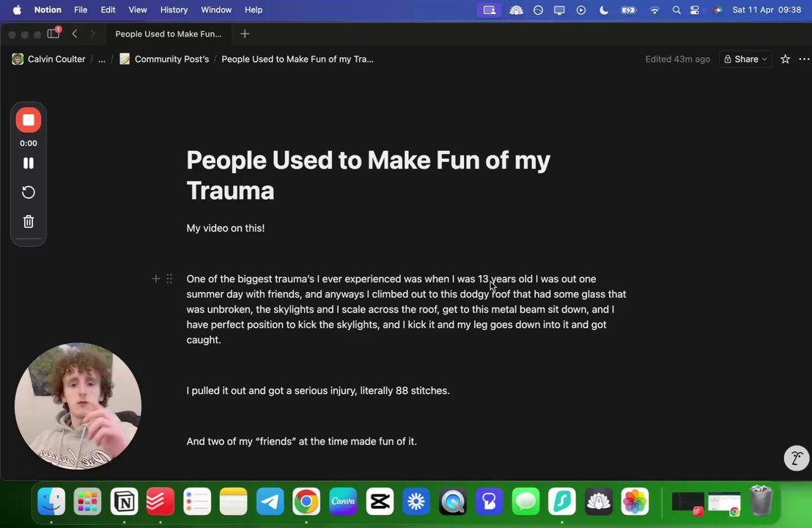Expand the collapsed breadcrumb ellipsis

pyautogui.click(x=101, y=59)
